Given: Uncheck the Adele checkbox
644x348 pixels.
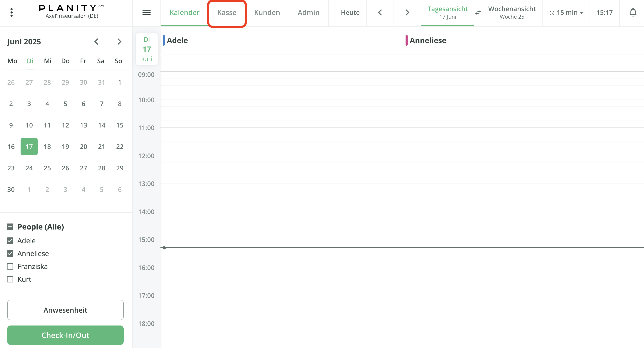Looking at the screenshot, I should tap(10, 240).
